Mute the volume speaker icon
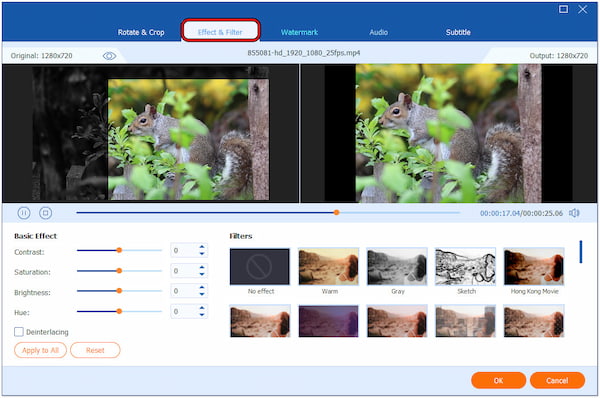The image size is (600, 398). coord(574,213)
